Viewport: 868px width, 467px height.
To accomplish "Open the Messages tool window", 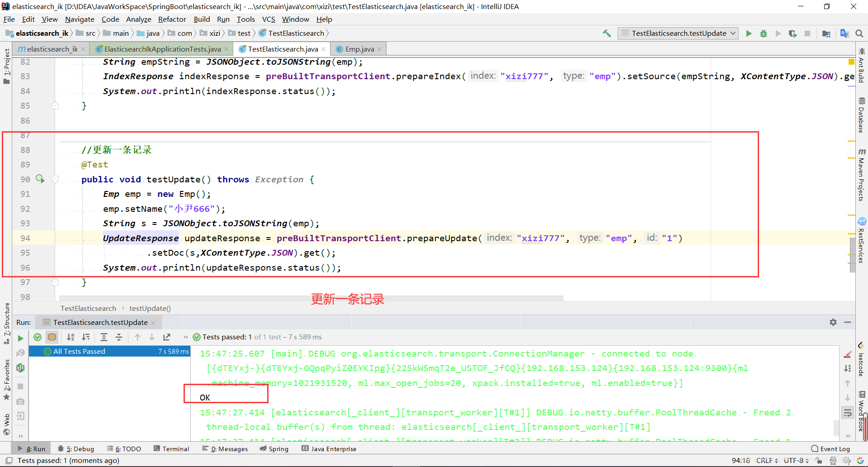I will pyautogui.click(x=225, y=448).
